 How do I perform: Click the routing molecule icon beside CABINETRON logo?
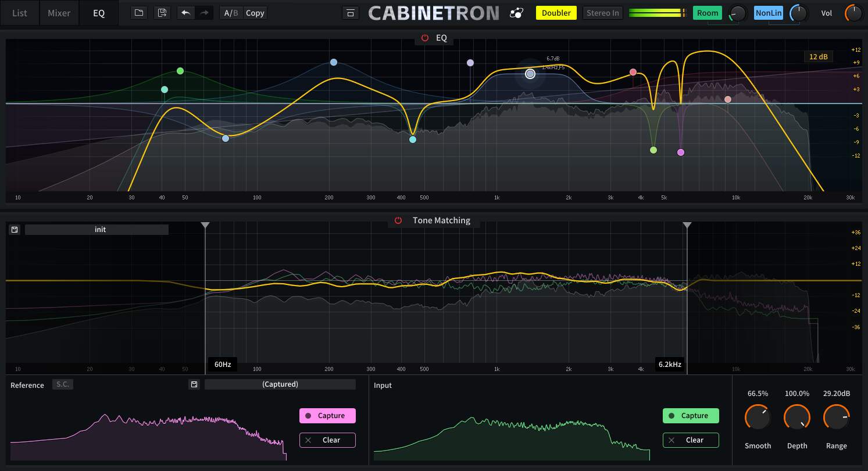click(516, 12)
